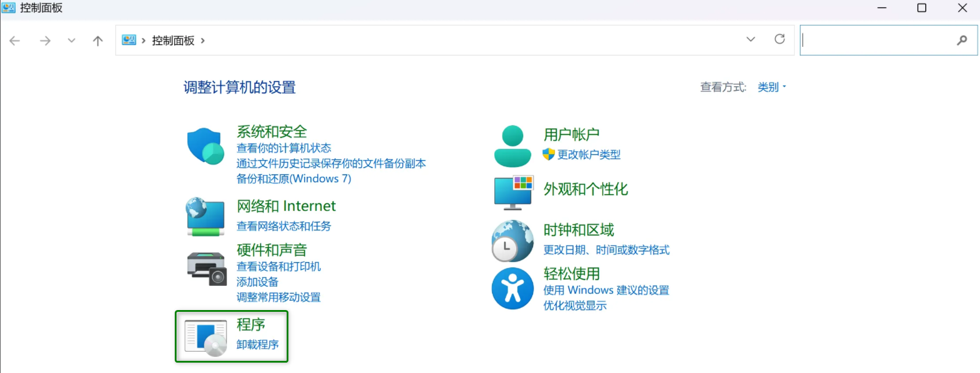Open the 网络和 Internet heading link

(x=286, y=206)
